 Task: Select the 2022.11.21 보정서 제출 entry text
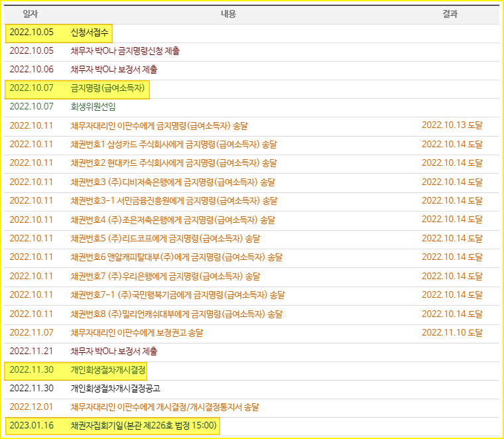click(114, 351)
